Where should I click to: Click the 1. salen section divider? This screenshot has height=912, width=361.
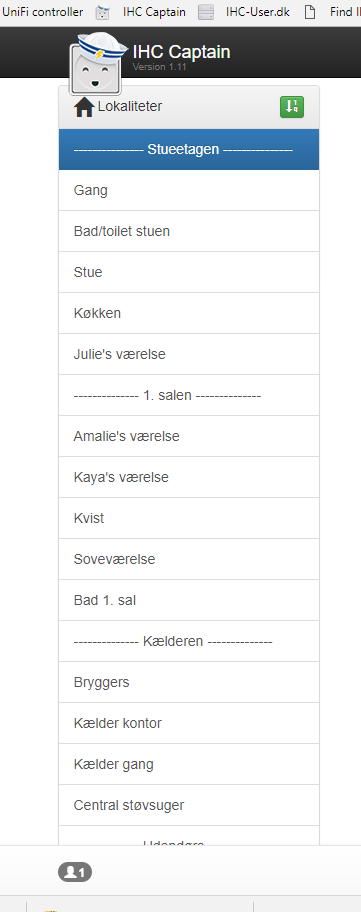point(189,396)
